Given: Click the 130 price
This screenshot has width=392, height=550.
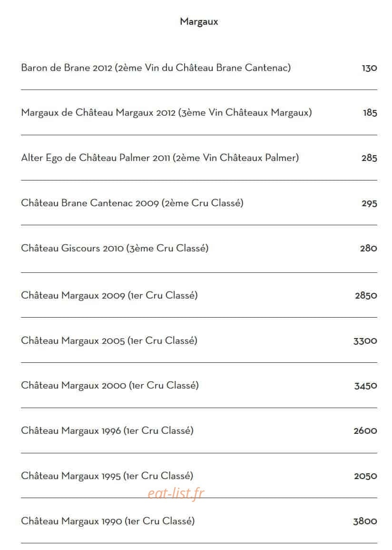Looking at the screenshot, I should tap(369, 68).
